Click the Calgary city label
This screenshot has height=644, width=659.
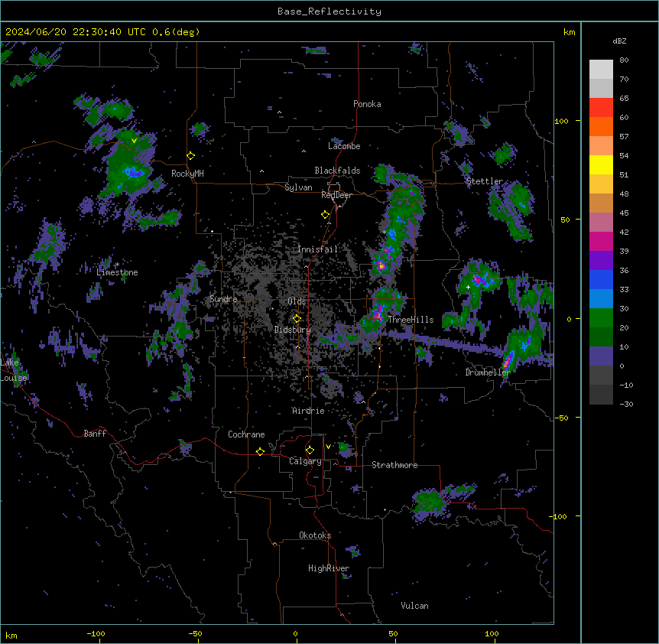click(306, 461)
